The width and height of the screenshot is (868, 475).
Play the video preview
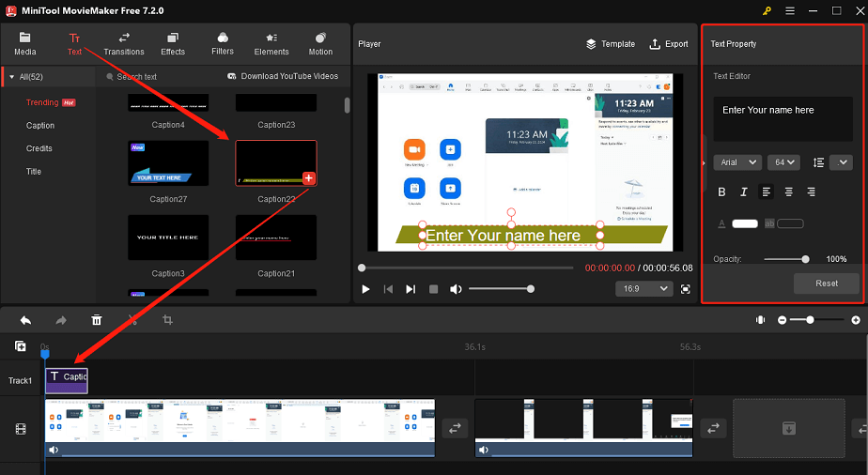365,289
